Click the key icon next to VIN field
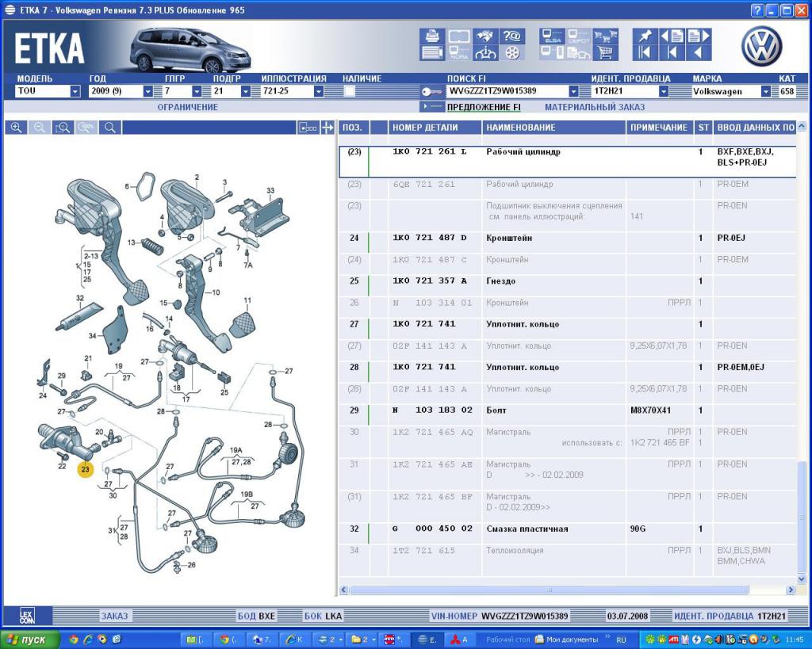The width and height of the screenshot is (812, 649). [431, 92]
